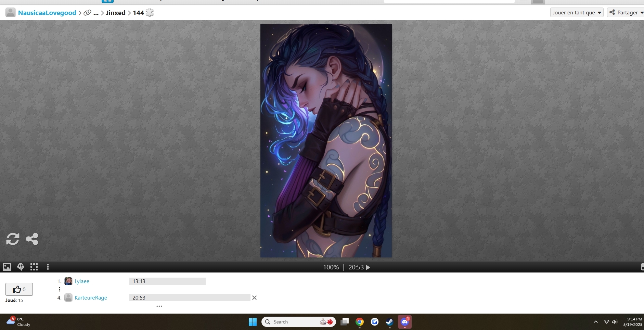Image resolution: width=644 pixels, height=330 pixels.
Task: Open the Partager dropdown
Action: click(x=626, y=13)
